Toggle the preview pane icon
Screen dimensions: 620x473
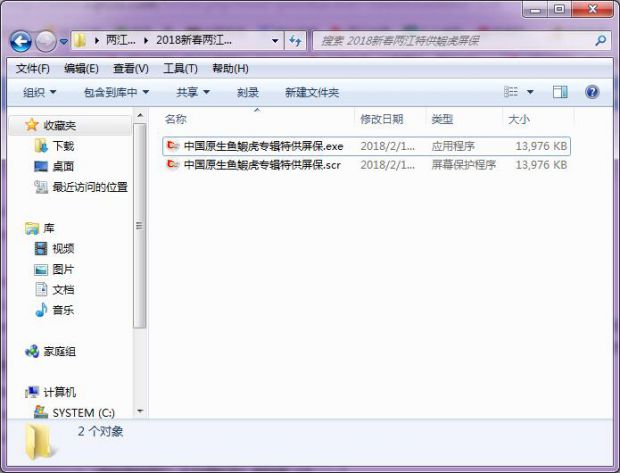click(x=560, y=92)
